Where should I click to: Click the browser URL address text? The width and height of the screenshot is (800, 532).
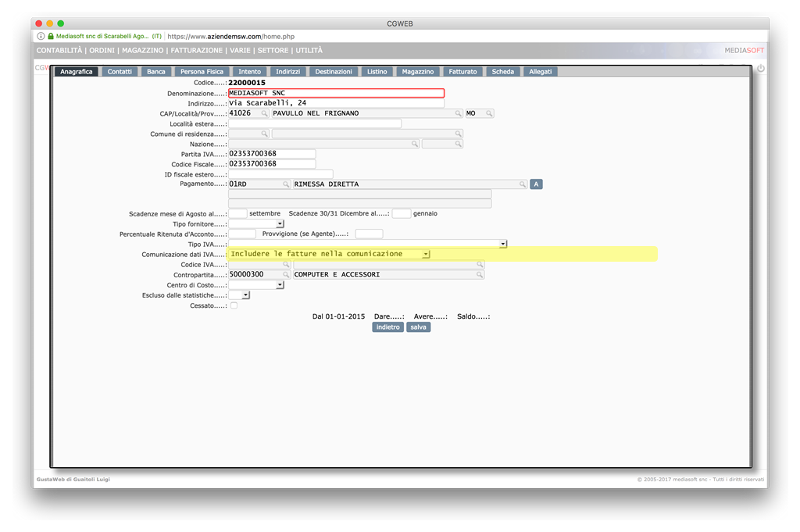[230, 36]
